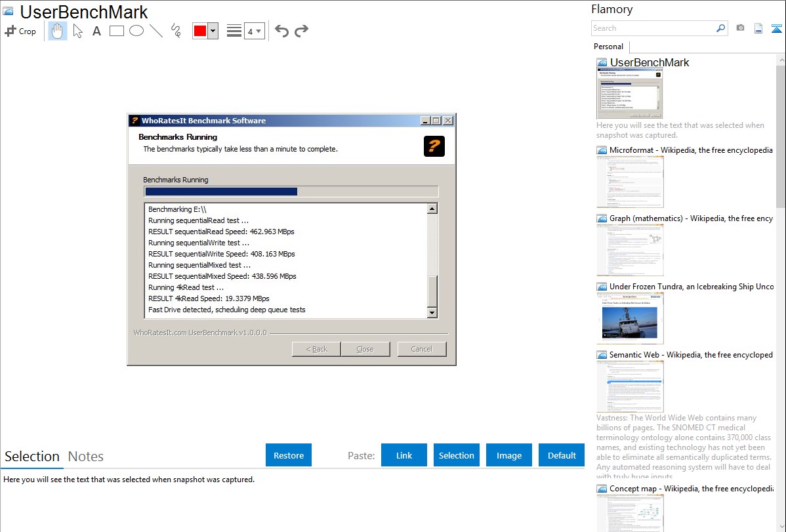Click "RESULT sequentialMixed Speed: 438.596 MBps" line
The height and width of the screenshot is (532, 786).
[222, 276]
